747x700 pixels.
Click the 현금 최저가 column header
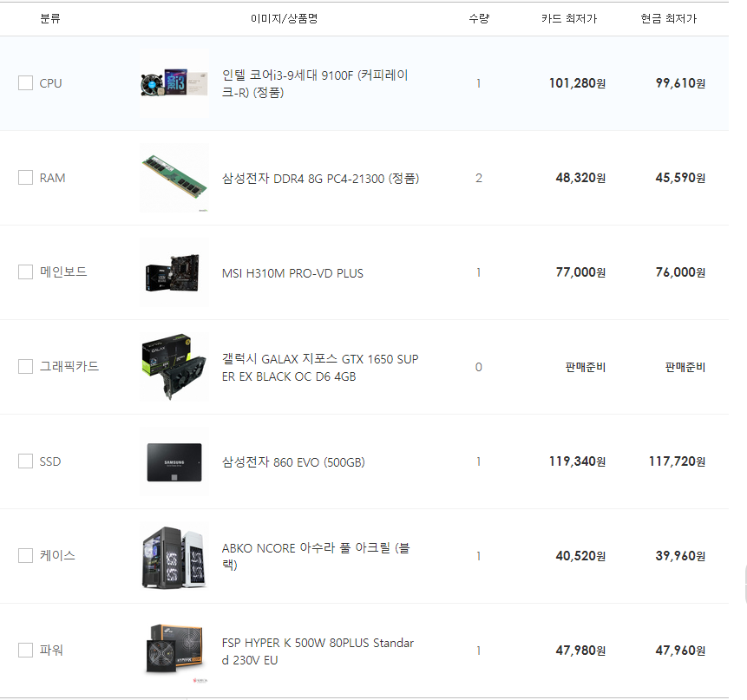[668, 18]
